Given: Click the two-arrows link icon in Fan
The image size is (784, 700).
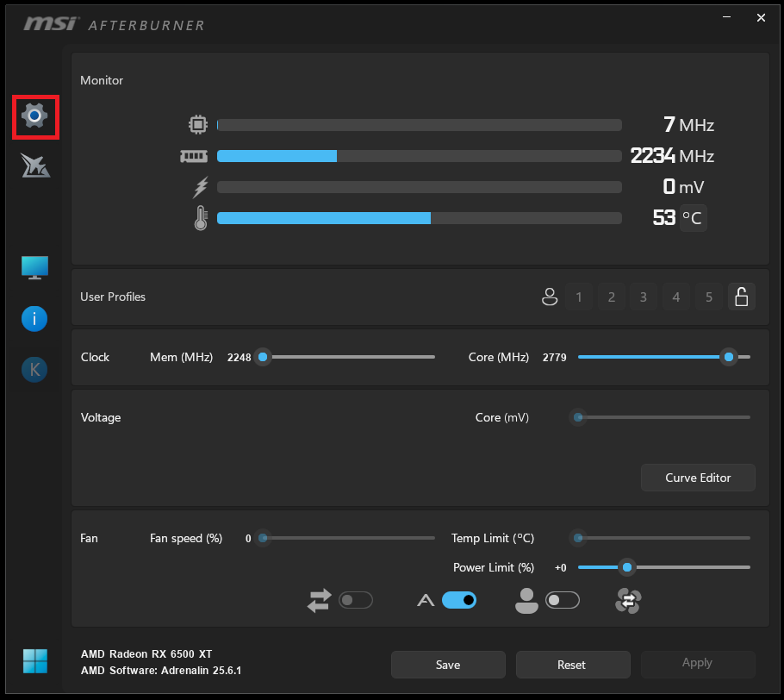Looking at the screenshot, I should (x=320, y=600).
